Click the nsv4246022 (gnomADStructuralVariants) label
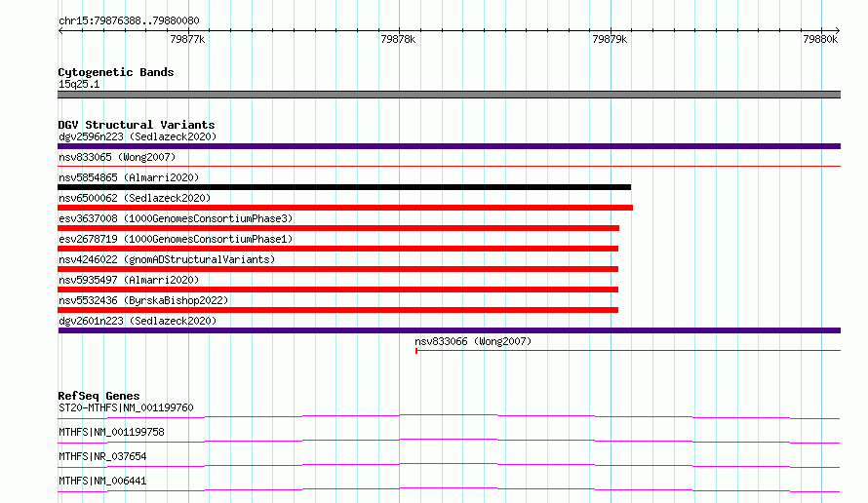 [167, 259]
